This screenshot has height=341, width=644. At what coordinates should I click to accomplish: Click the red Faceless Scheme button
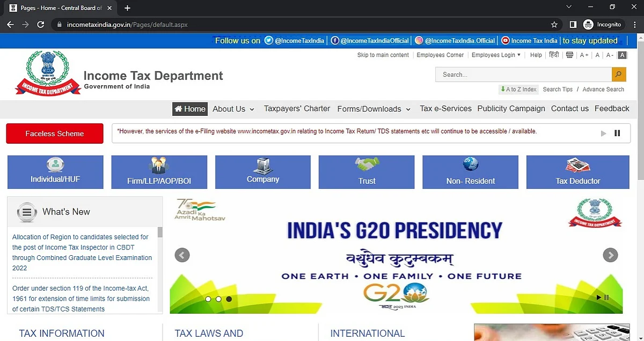55,134
